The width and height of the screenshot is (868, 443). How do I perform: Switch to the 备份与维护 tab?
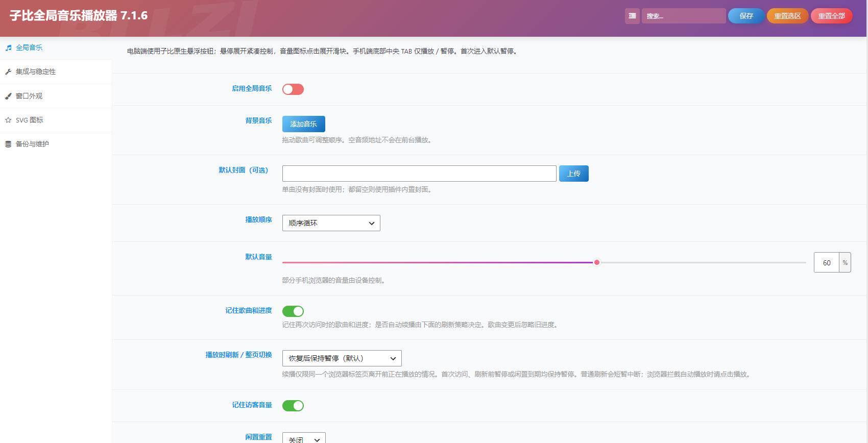pos(56,144)
